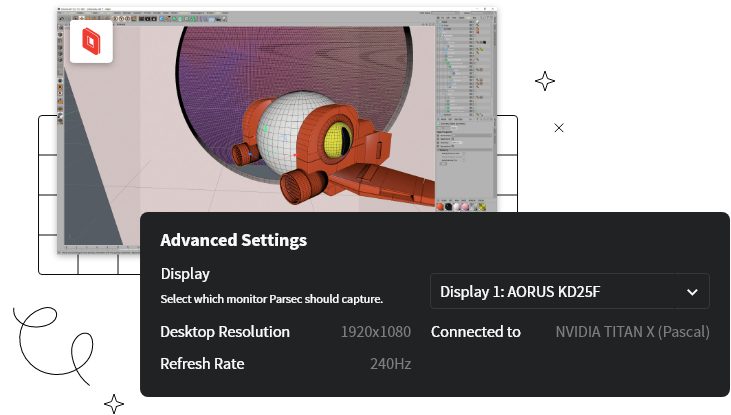The height and width of the screenshot is (415, 731).
Task: Click "Select which monitor Parsec should capture." text
Action: (x=272, y=299)
